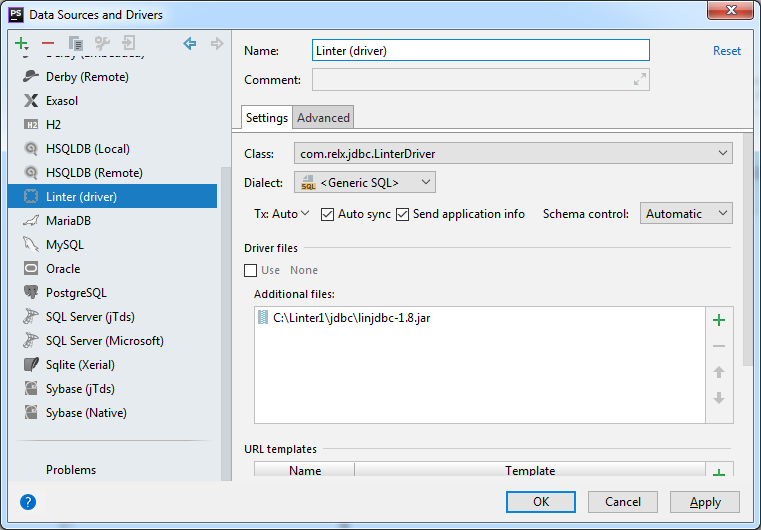Click the Reset link

pyautogui.click(x=727, y=51)
